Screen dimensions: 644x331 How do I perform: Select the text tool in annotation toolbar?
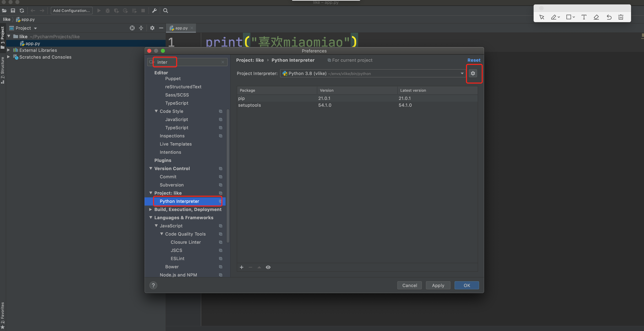click(x=584, y=17)
